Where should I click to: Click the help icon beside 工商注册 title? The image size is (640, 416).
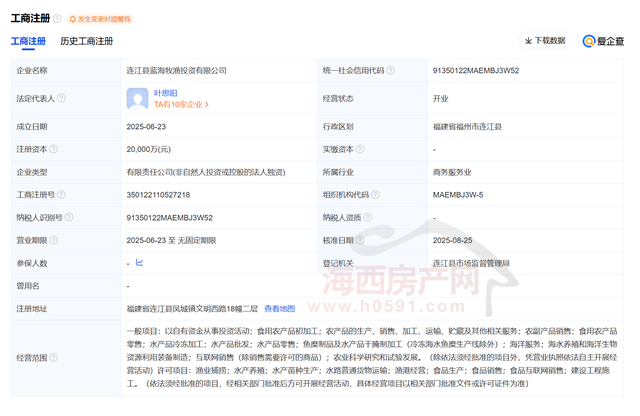coord(57,19)
